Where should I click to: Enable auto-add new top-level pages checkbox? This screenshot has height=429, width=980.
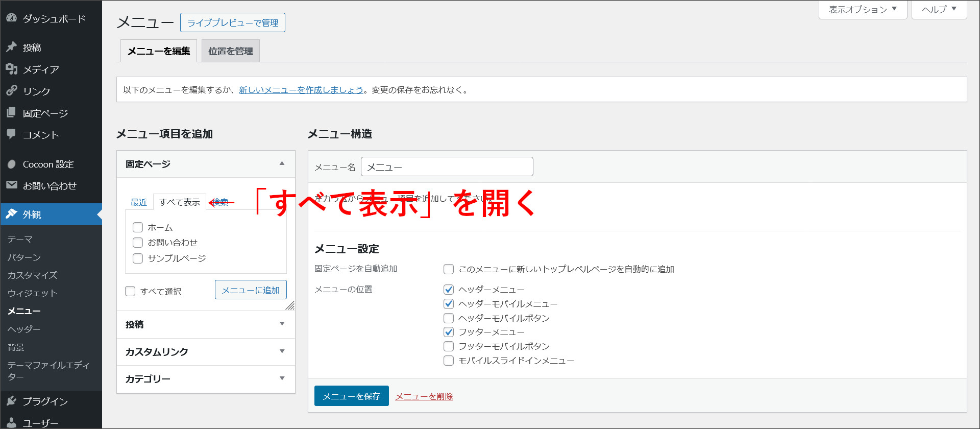pyautogui.click(x=449, y=269)
